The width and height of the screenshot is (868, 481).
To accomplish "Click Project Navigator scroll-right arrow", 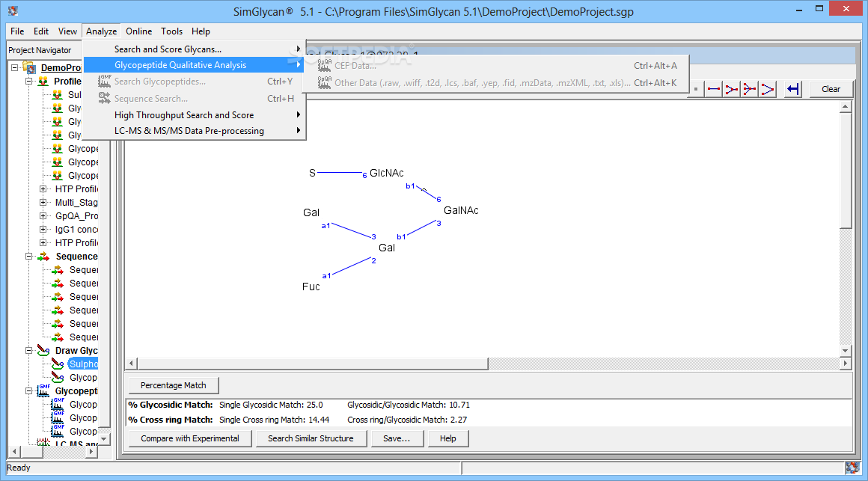I will (x=91, y=452).
